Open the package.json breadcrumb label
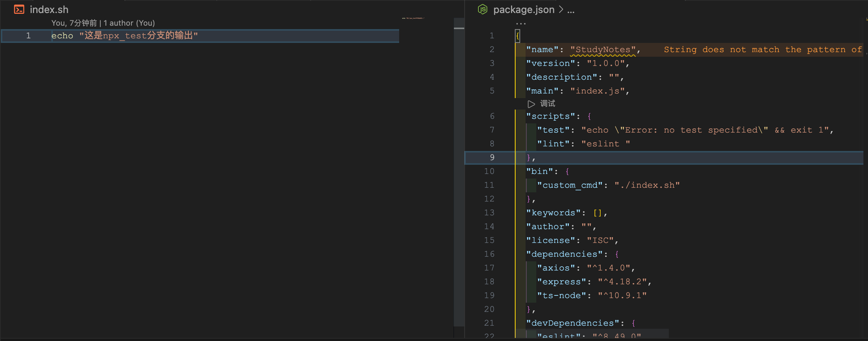Image resolution: width=868 pixels, height=341 pixels. tap(524, 10)
